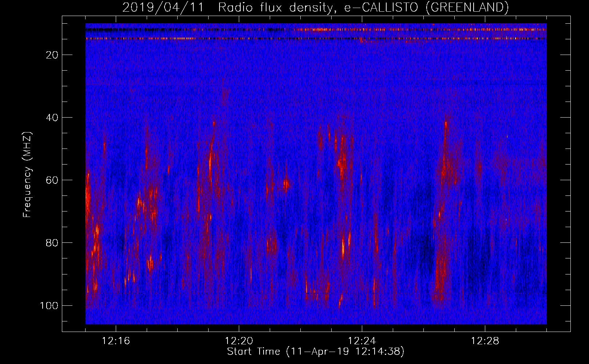Click the 60 MHz frequency tick label
The height and width of the screenshot is (364, 589).
coord(52,180)
